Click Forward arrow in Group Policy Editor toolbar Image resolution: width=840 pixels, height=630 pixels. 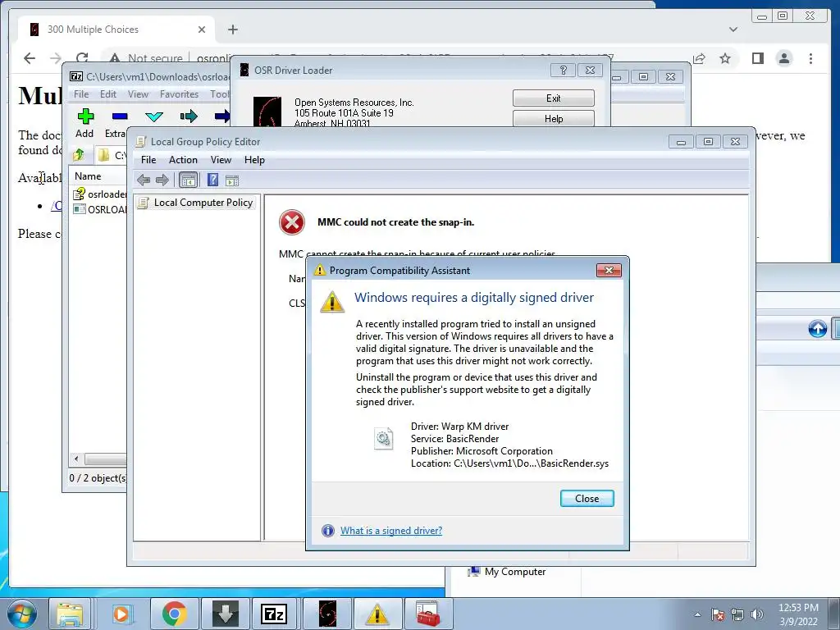tap(162, 180)
